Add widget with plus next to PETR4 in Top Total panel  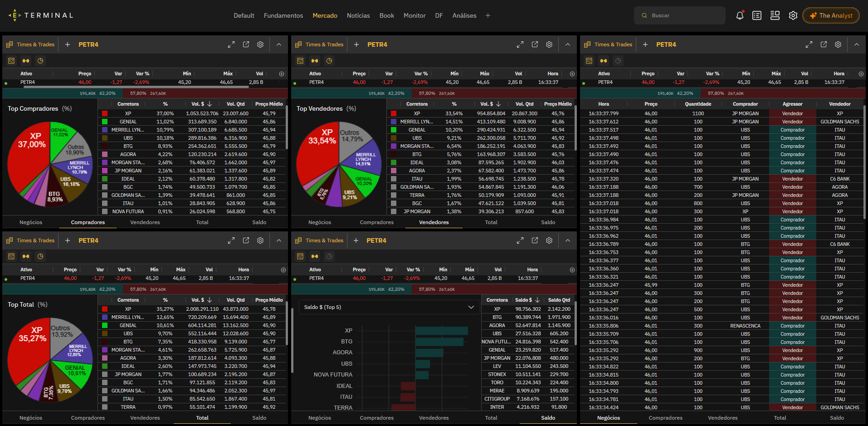[68, 240]
